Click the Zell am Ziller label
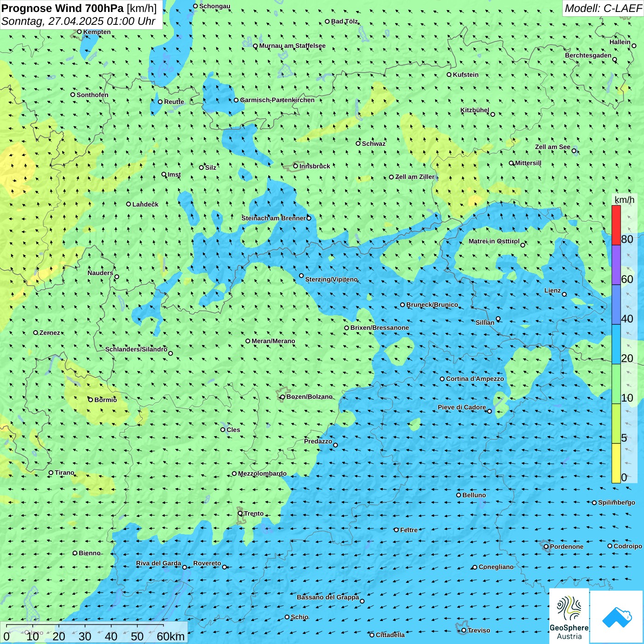The width and height of the screenshot is (644, 644). 414,177
